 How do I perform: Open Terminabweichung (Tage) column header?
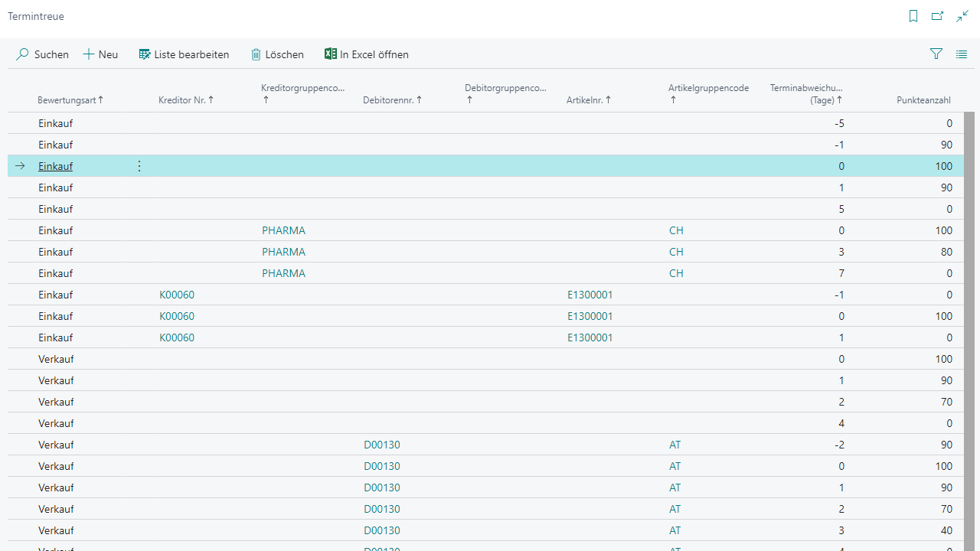point(806,93)
